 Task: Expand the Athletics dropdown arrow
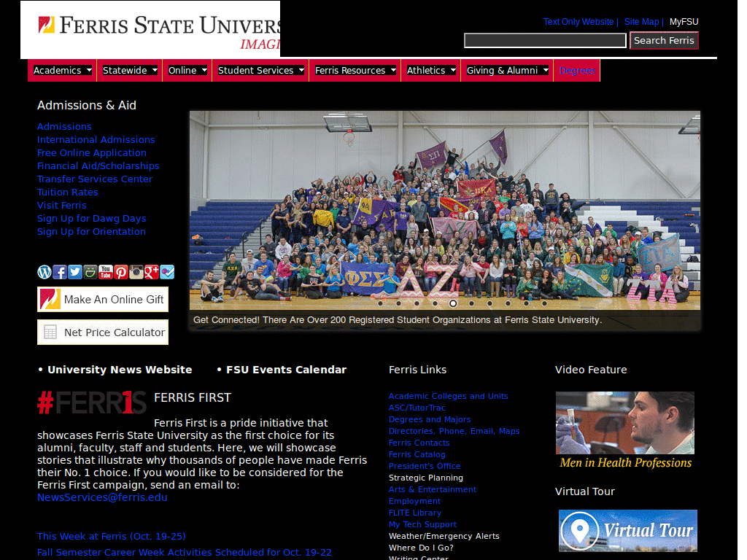[x=453, y=71]
